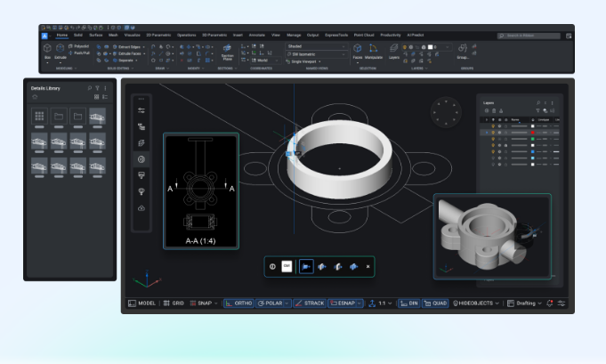This screenshot has width=606, height=364.
Task: Open the Surface ribbon tab
Action: (96, 36)
